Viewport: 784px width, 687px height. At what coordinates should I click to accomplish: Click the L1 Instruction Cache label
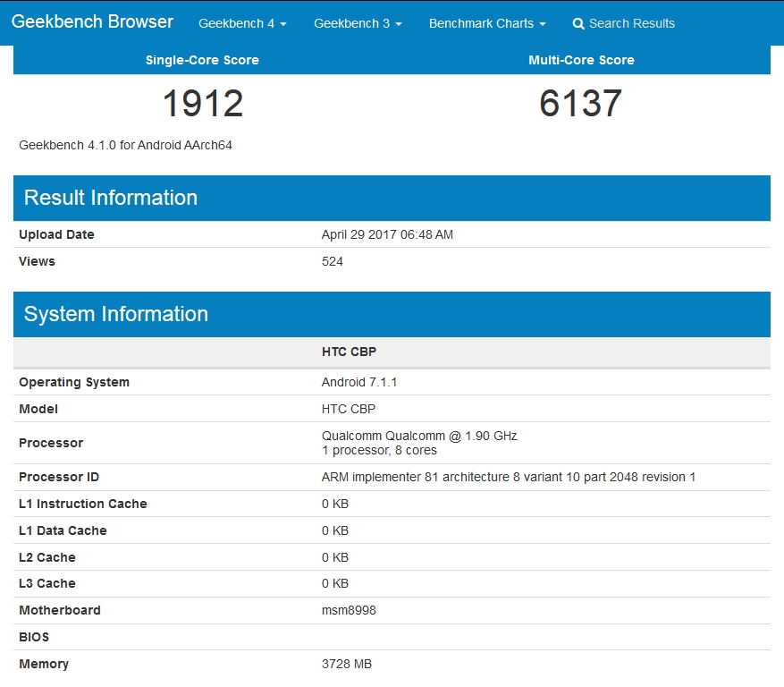[83, 504]
